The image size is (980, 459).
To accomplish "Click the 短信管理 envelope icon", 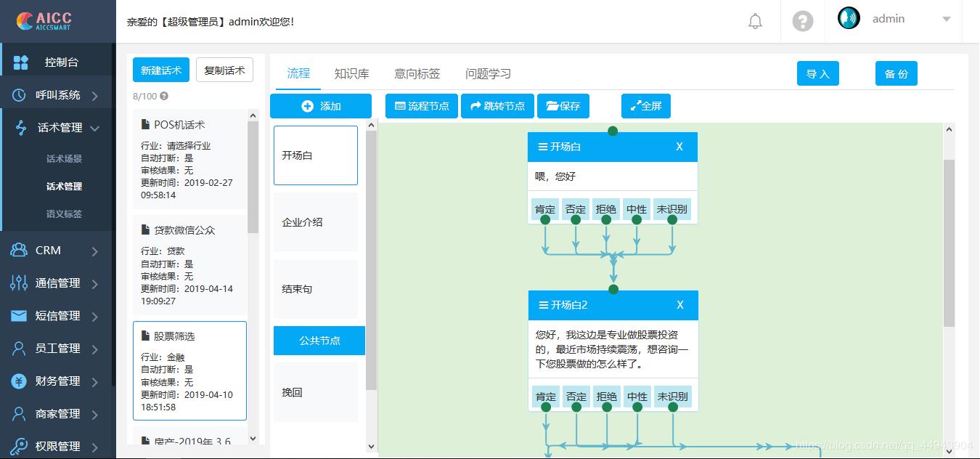I will tap(18, 316).
